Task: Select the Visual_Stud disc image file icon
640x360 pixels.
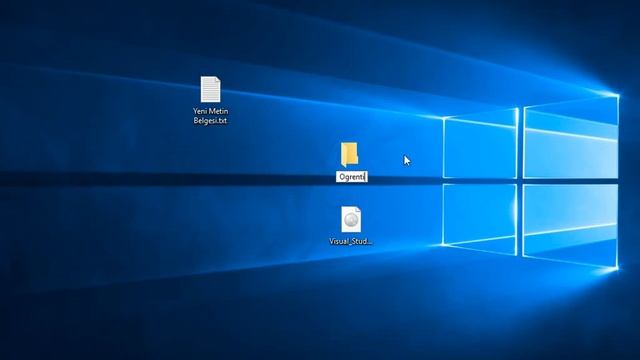Action: [x=351, y=219]
